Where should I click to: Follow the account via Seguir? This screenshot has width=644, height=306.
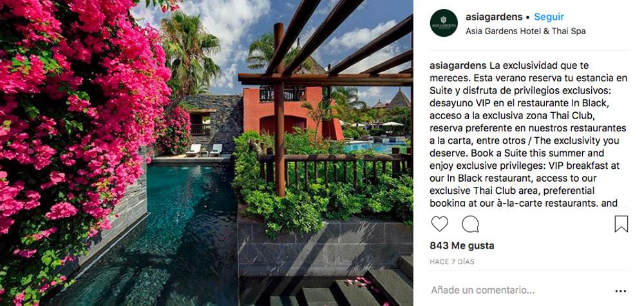[x=549, y=17]
